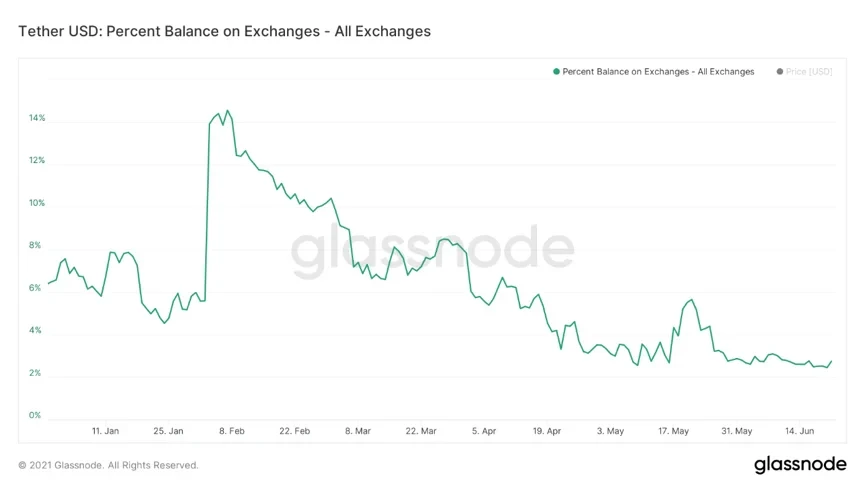Select the 17. May date axis label

click(x=673, y=431)
